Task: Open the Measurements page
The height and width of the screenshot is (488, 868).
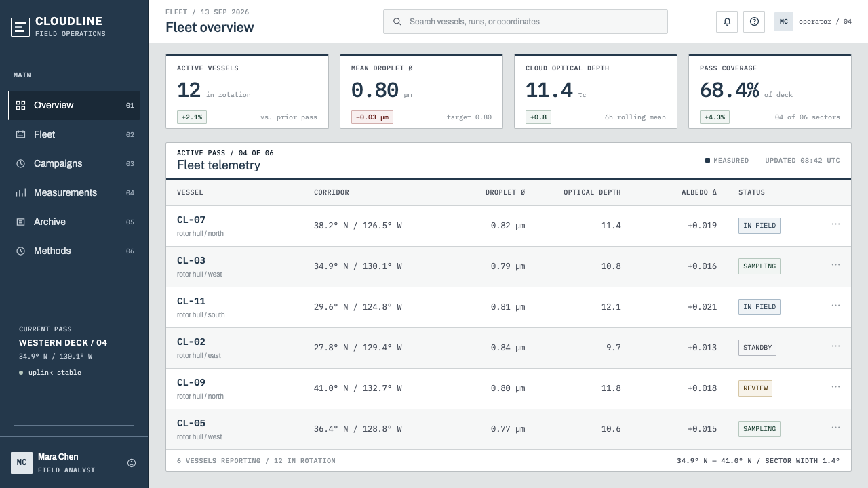Action: tap(74, 193)
